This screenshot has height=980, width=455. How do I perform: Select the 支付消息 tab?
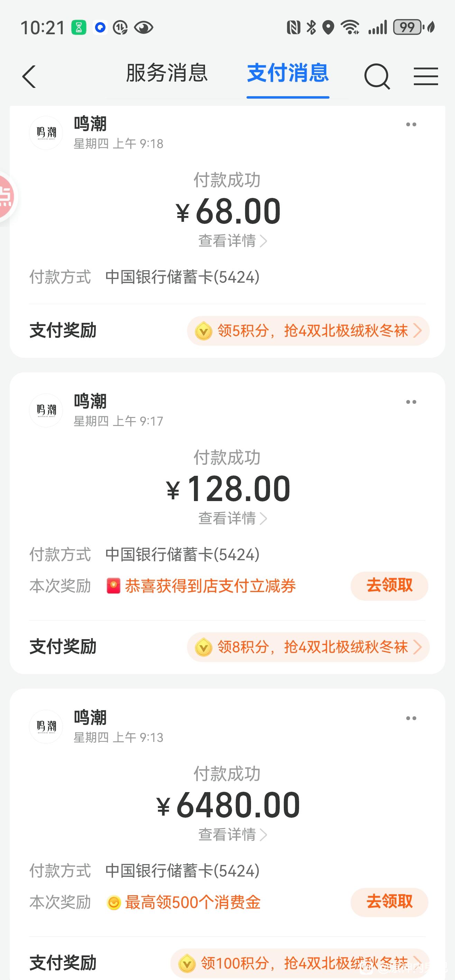click(288, 73)
